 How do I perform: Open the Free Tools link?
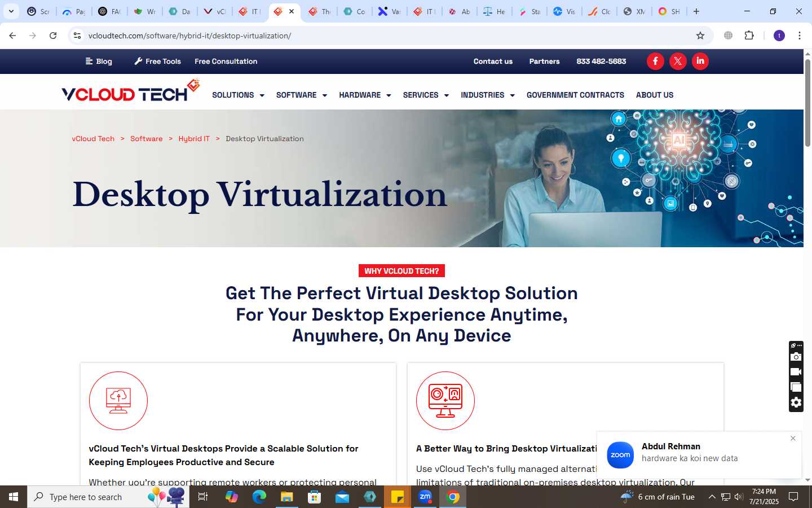tap(158, 62)
